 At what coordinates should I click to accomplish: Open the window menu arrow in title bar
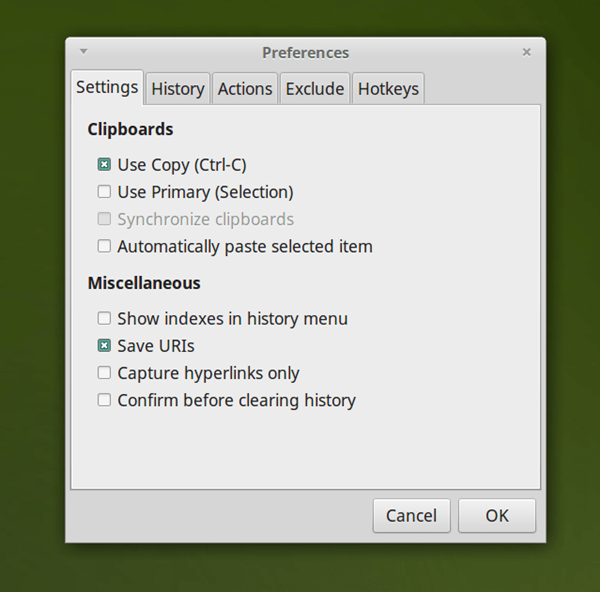pyautogui.click(x=84, y=51)
